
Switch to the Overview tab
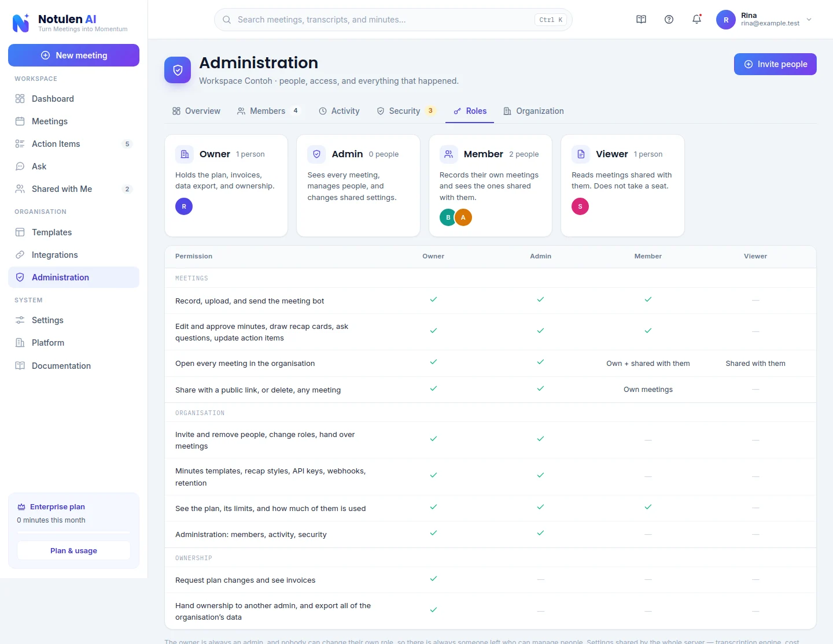(x=196, y=111)
